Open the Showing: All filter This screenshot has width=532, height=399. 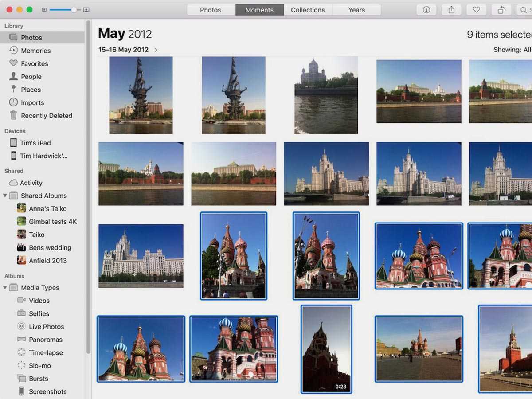(512, 50)
